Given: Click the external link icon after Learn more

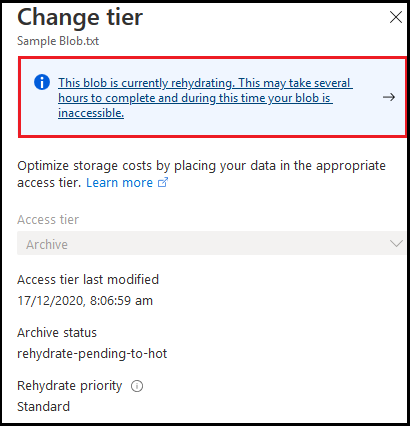Looking at the screenshot, I should (163, 182).
